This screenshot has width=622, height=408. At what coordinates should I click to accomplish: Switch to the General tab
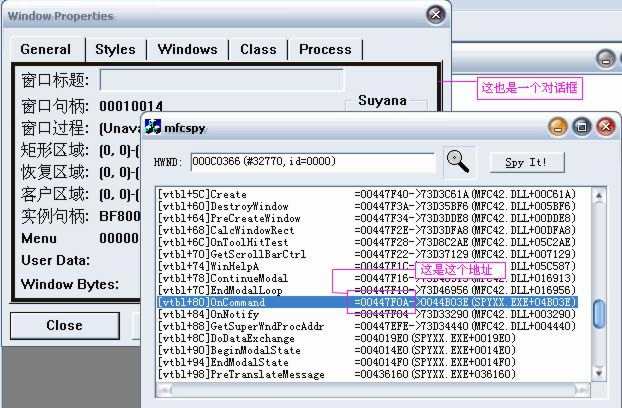pyautogui.click(x=46, y=49)
